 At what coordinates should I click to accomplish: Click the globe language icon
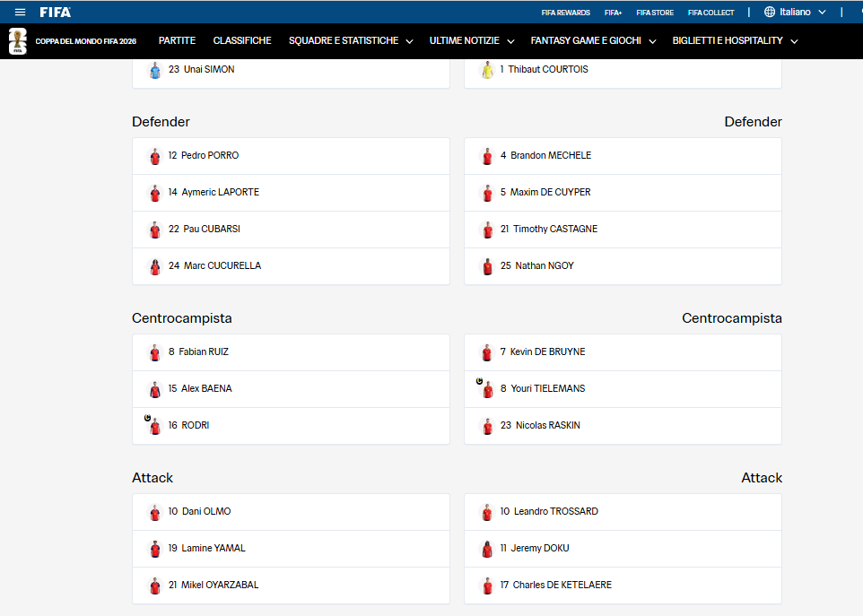770,12
